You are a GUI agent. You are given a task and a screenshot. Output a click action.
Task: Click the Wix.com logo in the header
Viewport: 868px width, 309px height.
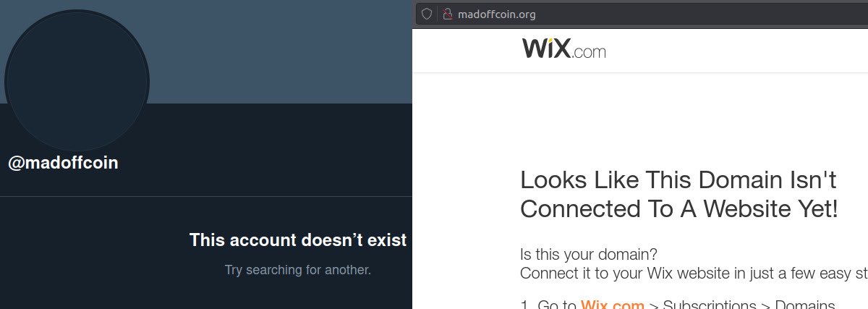563,49
